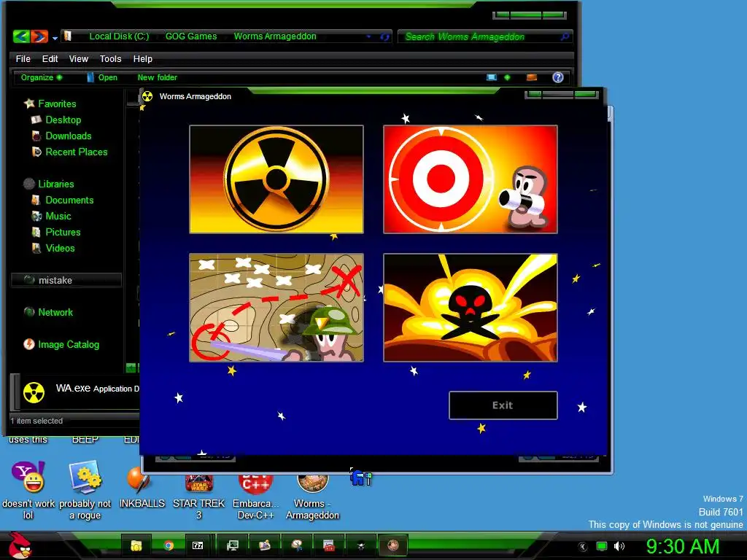
Task: Show hidden tray icons arrow
Action: pyautogui.click(x=583, y=547)
